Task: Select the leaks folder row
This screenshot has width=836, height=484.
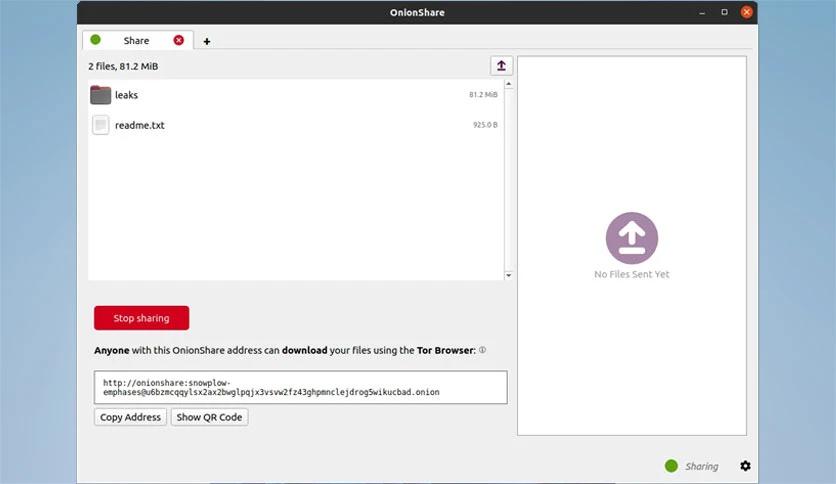Action: (x=296, y=95)
